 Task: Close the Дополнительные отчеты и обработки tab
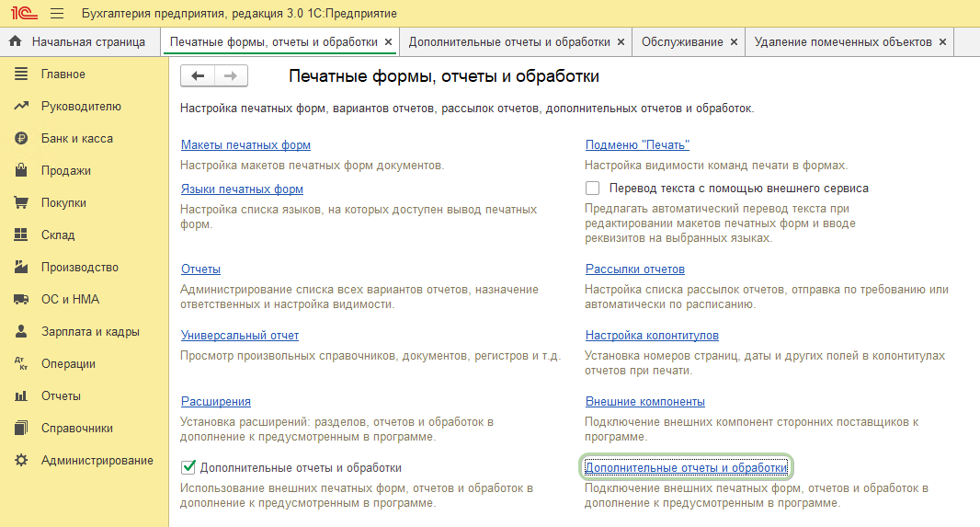[x=621, y=42]
